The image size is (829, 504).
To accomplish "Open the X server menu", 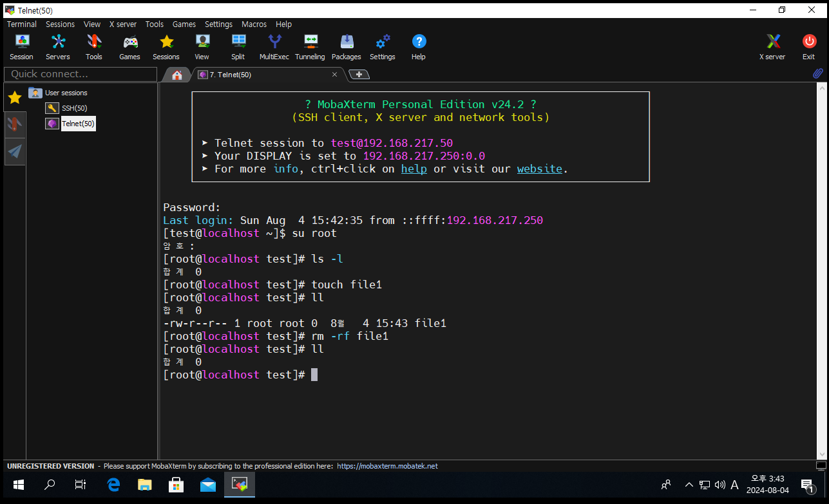I will pyautogui.click(x=123, y=24).
